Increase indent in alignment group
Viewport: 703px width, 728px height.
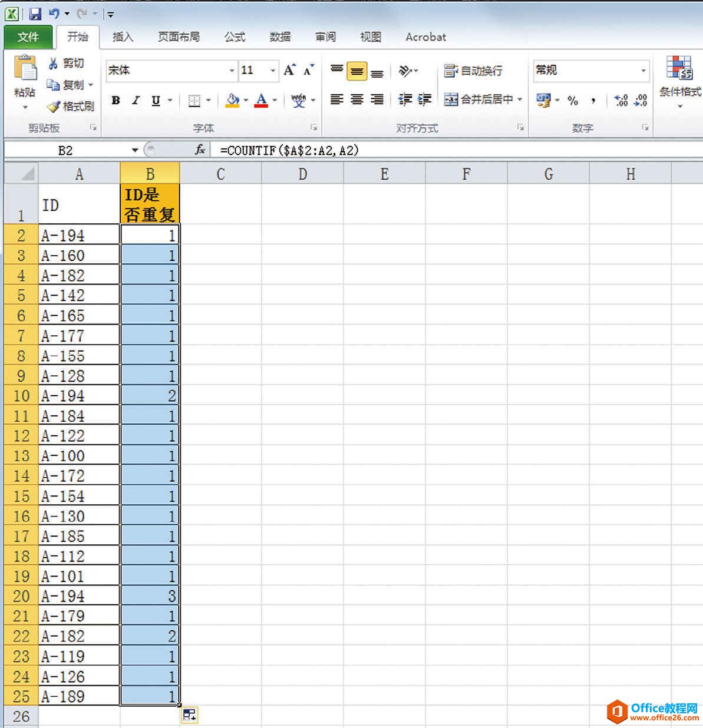[425, 100]
